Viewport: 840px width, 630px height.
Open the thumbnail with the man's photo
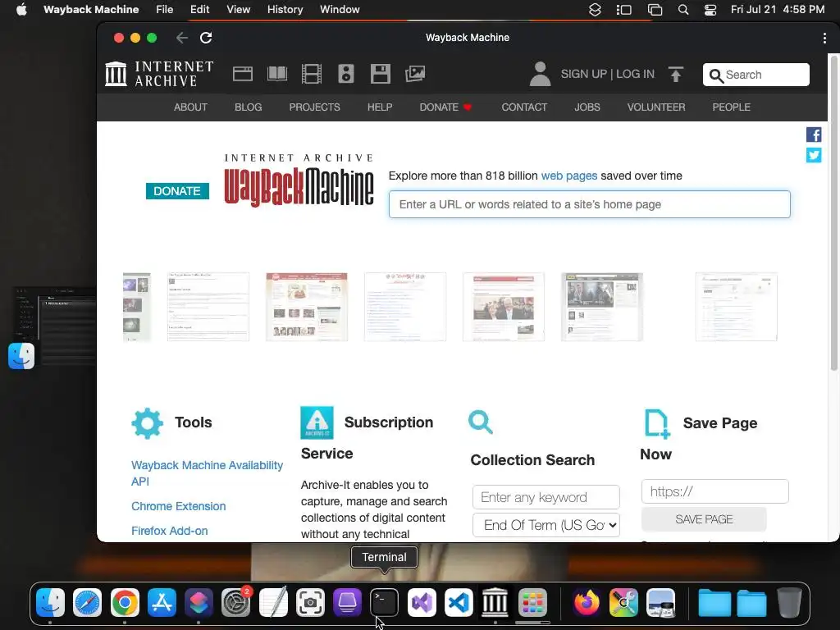(x=504, y=307)
